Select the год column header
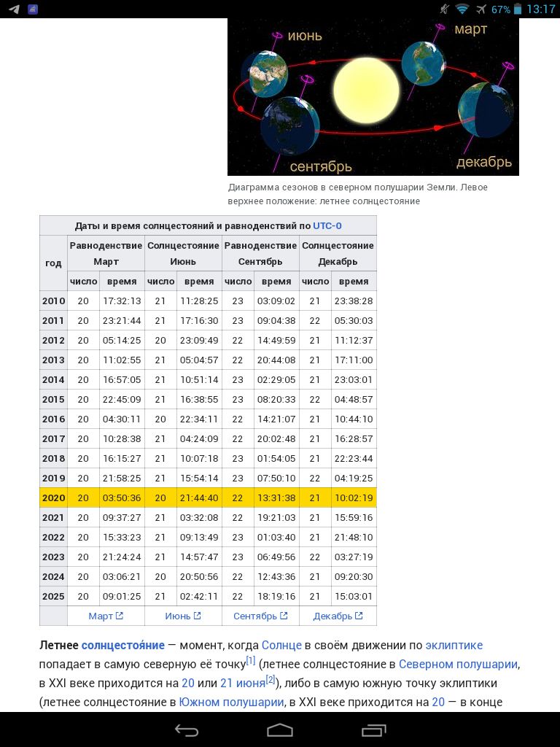 pos(53,263)
